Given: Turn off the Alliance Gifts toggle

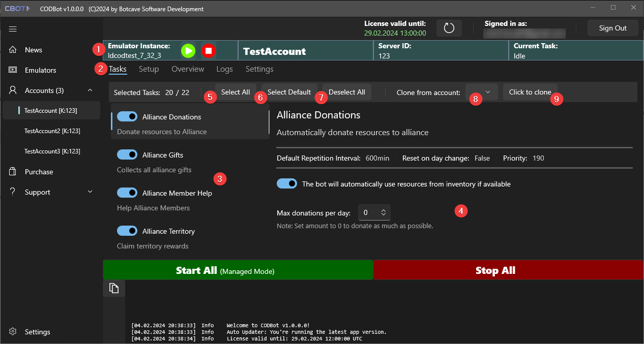Looking at the screenshot, I should coord(127,155).
